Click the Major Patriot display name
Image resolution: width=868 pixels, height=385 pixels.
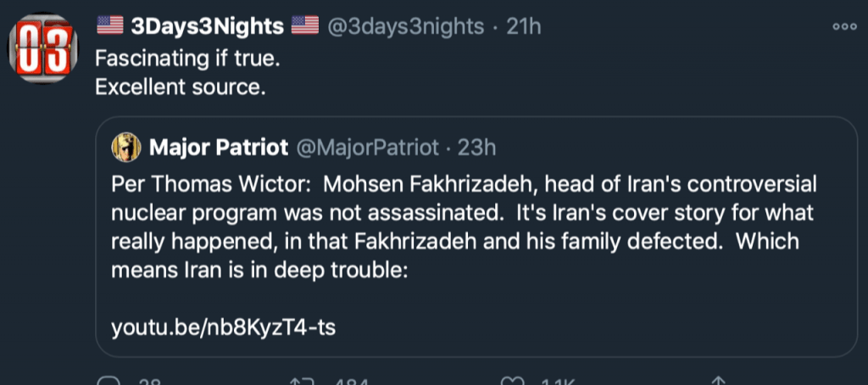[217, 148]
